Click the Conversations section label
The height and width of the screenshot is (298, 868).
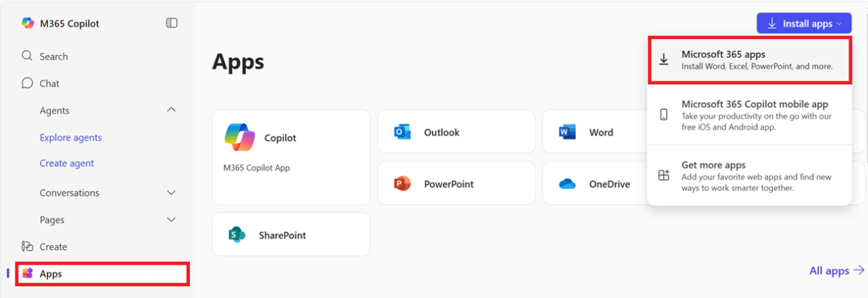tap(70, 193)
